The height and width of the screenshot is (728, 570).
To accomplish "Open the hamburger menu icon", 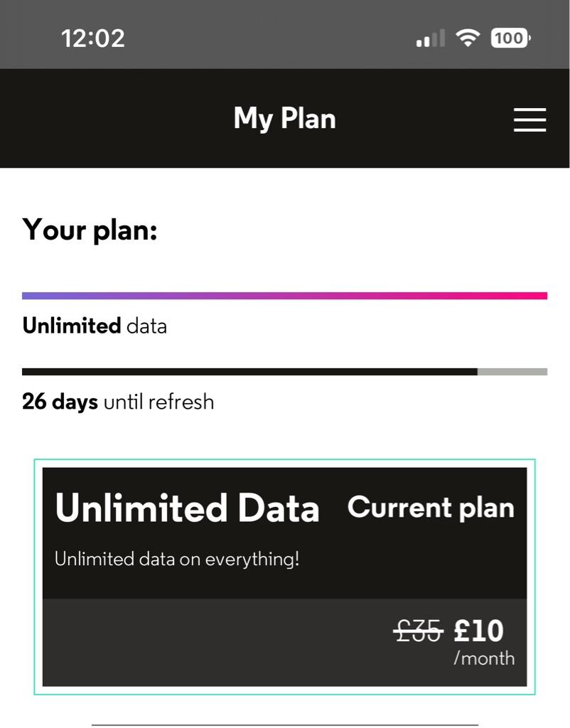I will pyautogui.click(x=529, y=119).
